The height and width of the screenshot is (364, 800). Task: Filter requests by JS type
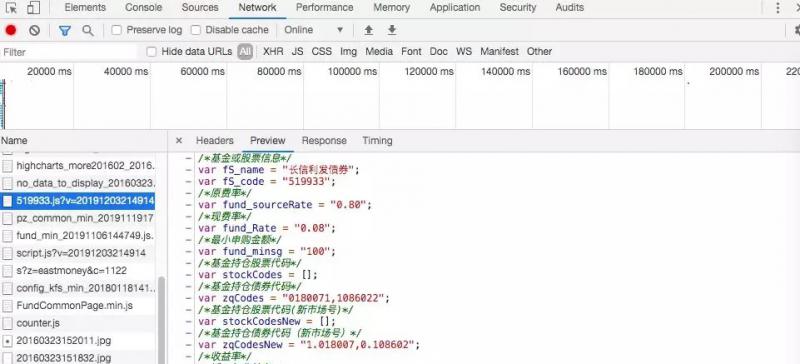point(297,52)
